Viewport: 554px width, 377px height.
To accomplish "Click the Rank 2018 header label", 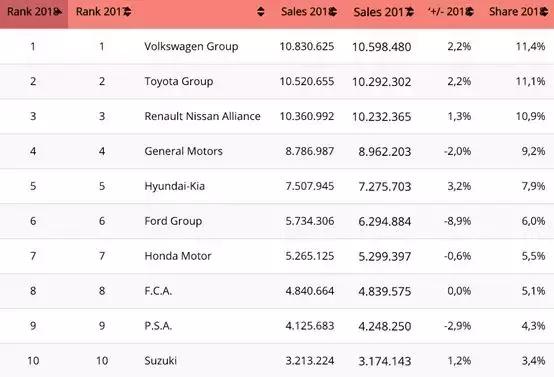I will pyautogui.click(x=31, y=12).
